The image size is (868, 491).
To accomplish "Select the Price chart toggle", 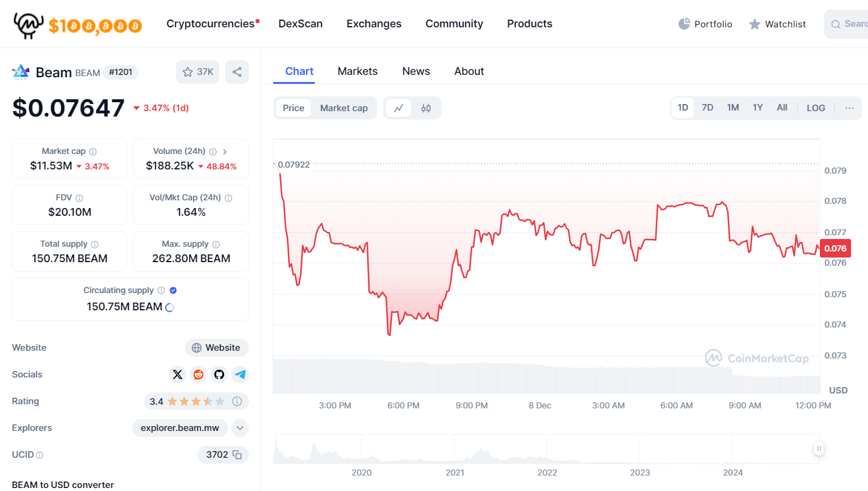I will pyautogui.click(x=293, y=108).
